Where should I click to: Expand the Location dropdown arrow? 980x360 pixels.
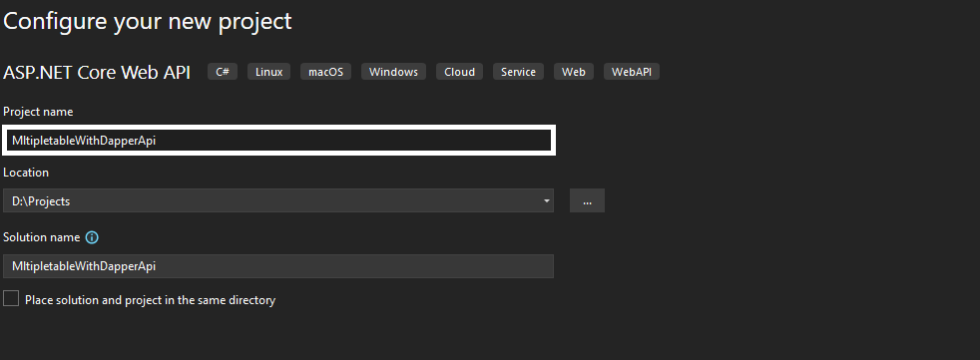(x=546, y=200)
